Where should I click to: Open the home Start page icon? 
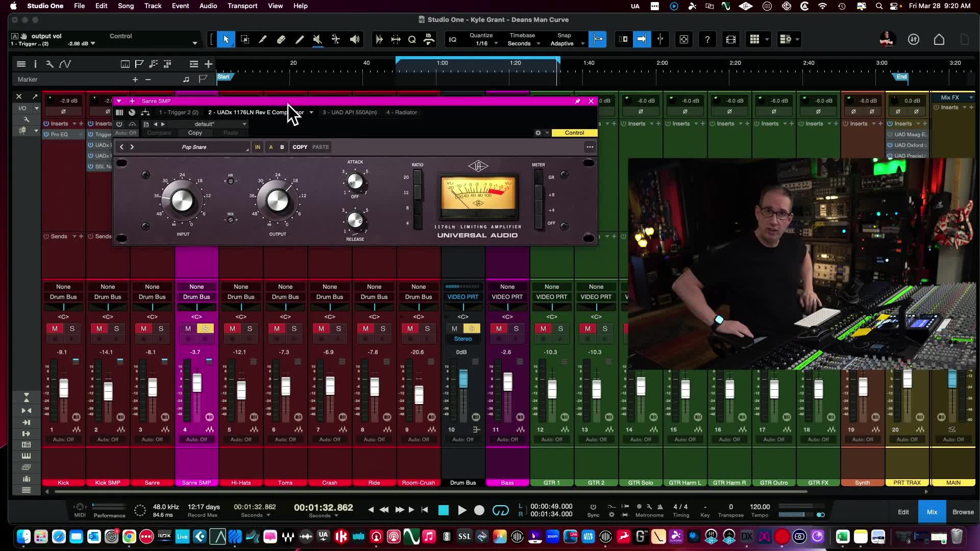click(x=939, y=39)
